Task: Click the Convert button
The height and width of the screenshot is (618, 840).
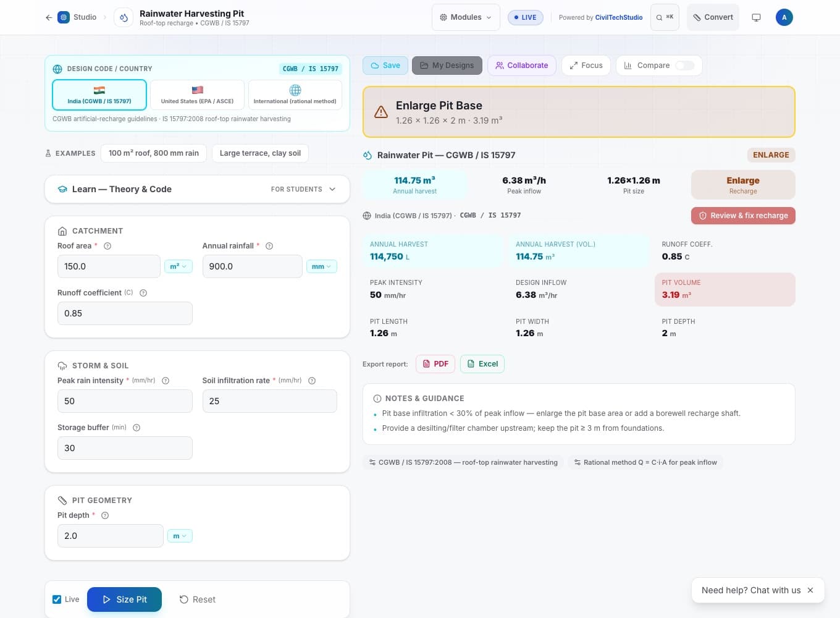Action: [x=713, y=17]
